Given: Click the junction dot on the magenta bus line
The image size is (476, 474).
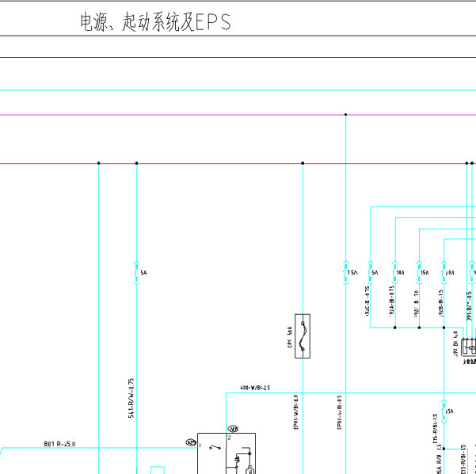Looking at the screenshot, I should (345, 115).
